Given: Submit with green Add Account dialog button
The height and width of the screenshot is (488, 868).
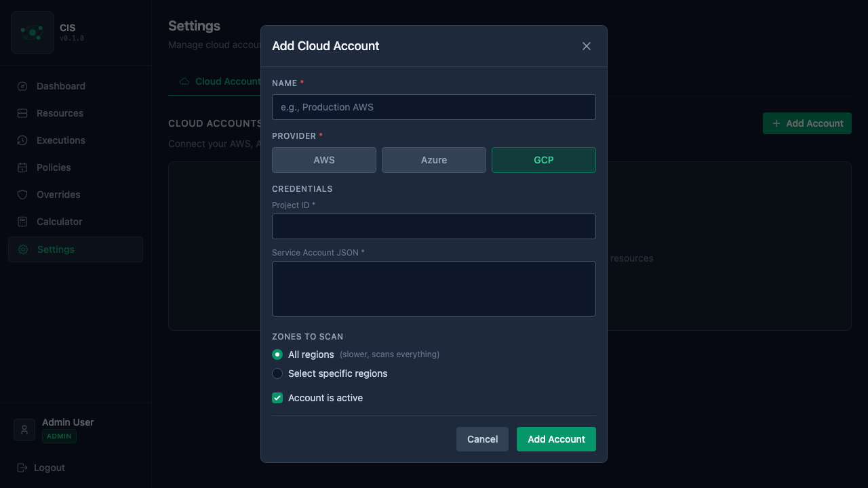Looking at the screenshot, I should (556, 439).
